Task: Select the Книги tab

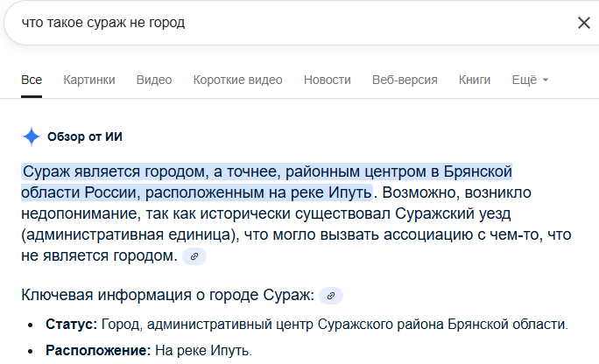Action: pos(475,80)
